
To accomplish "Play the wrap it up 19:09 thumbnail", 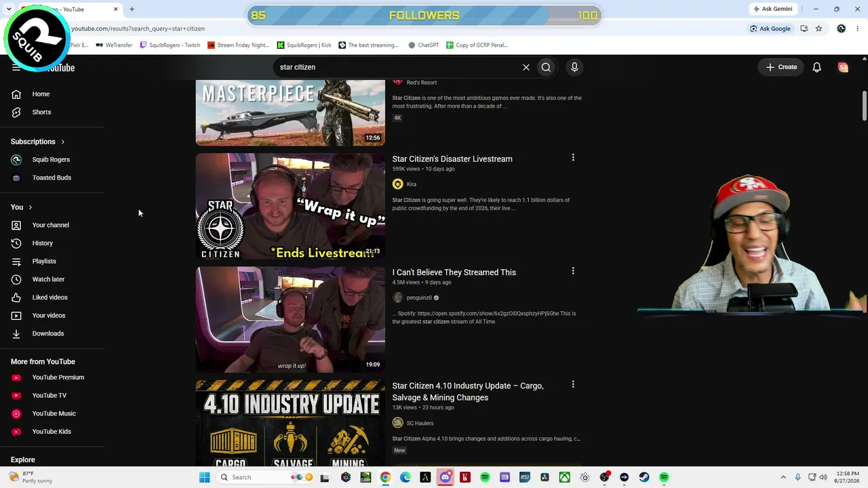I will tap(290, 319).
